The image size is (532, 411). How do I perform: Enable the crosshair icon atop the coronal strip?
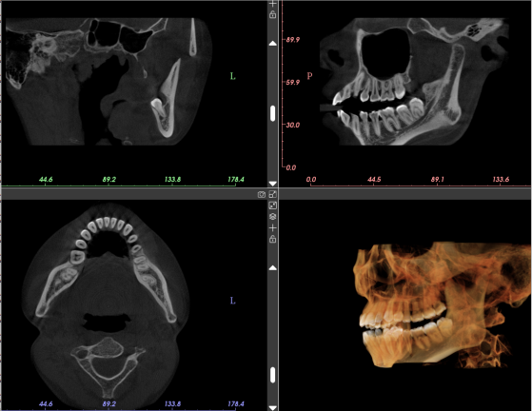(273, 4)
